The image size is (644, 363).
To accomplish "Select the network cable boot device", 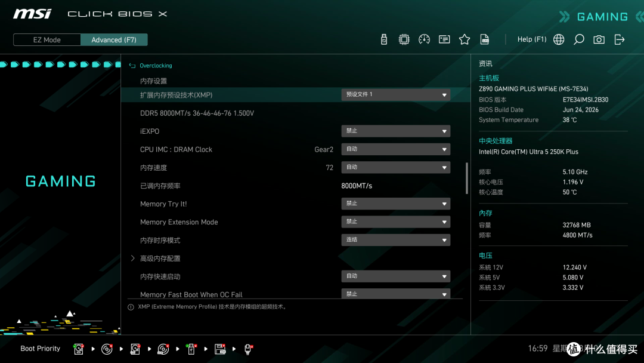I will click(248, 349).
